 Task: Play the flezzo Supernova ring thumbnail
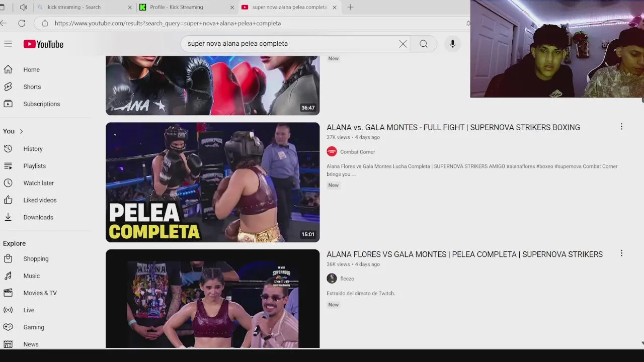[212, 299]
